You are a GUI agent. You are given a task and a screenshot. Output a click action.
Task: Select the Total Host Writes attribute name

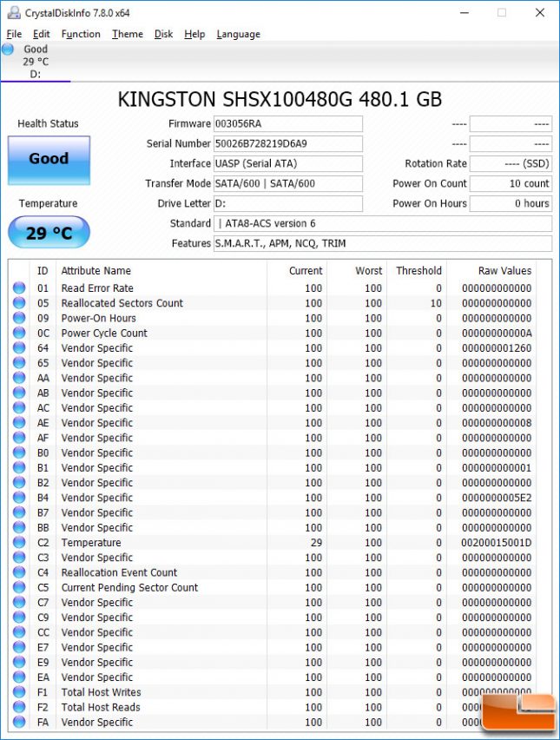[101, 692]
